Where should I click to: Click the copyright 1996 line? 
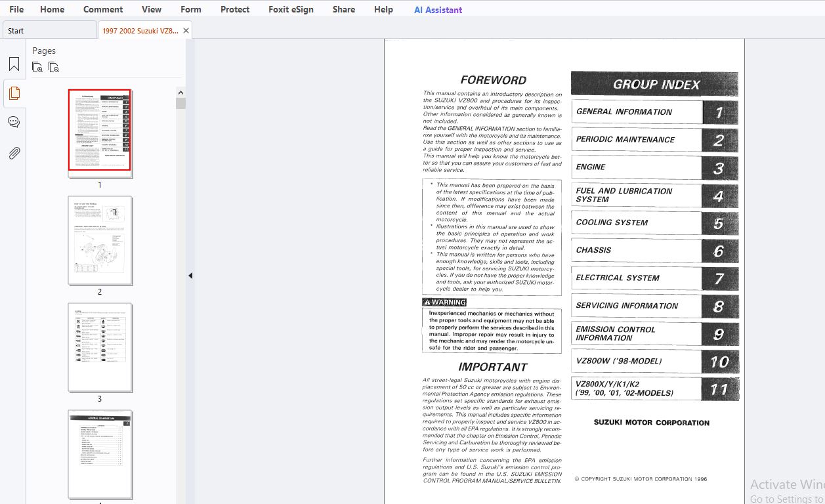pos(641,479)
